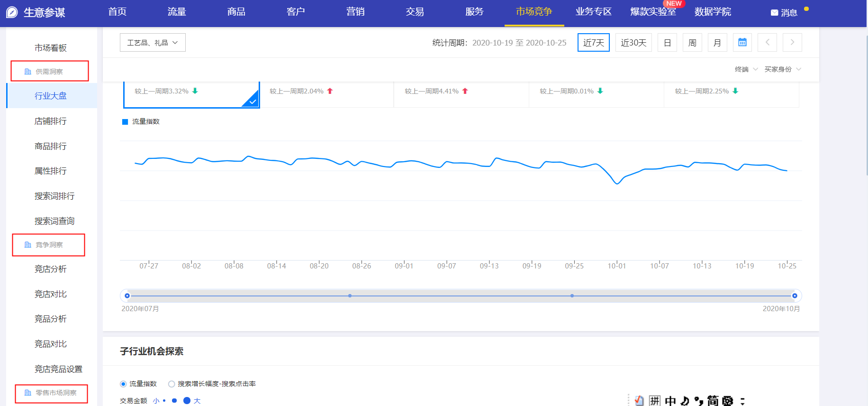868x406 pixels.
Task: Select the 日 period button
Action: pyautogui.click(x=667, y=42)
